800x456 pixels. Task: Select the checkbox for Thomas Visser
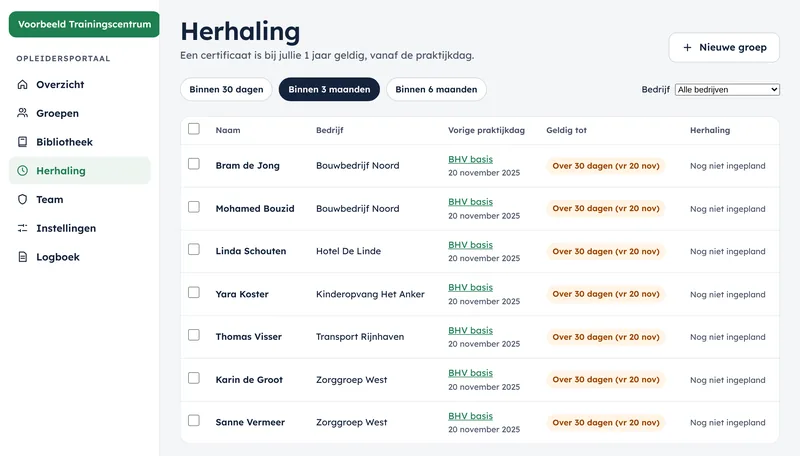click(194, 335)
